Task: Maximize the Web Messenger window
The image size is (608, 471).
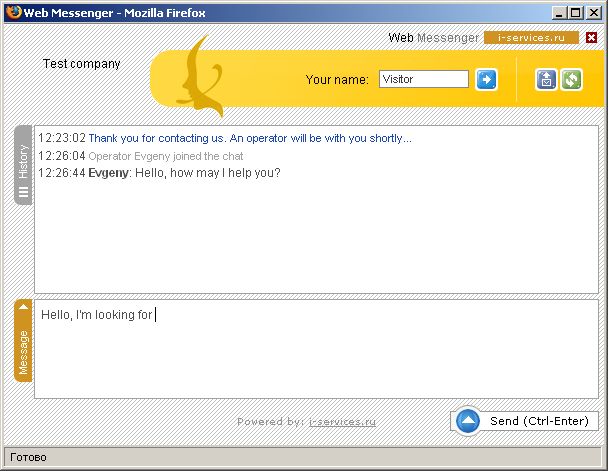Action: 576,13
